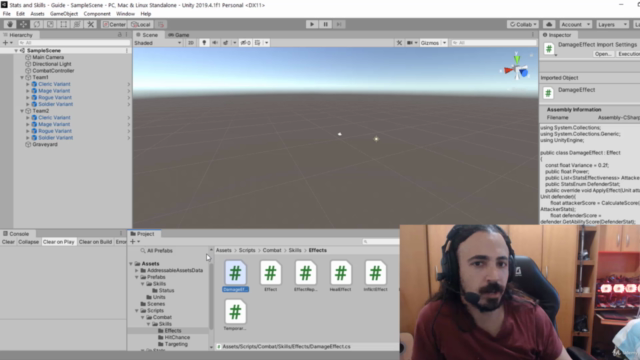Collapse the Team2 object
This screenshot has width=640, height=360.
[x=22, y=111]
